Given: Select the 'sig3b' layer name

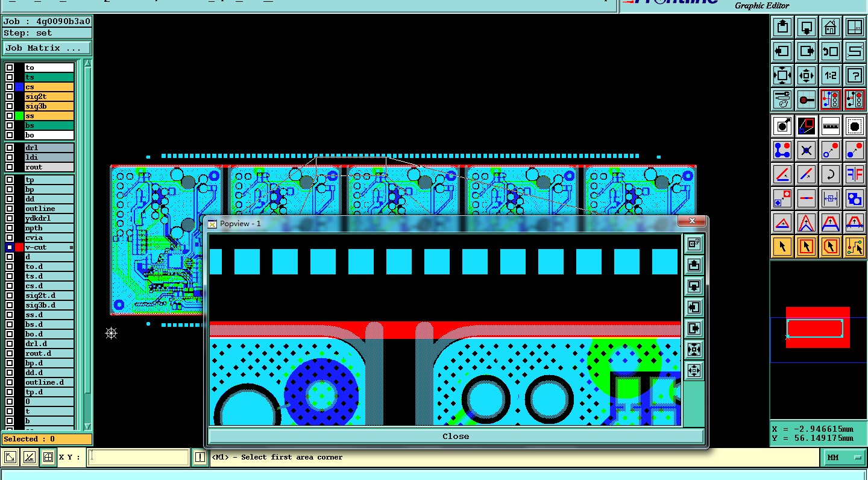Looking at the screenshot, I should pos(49,106).
